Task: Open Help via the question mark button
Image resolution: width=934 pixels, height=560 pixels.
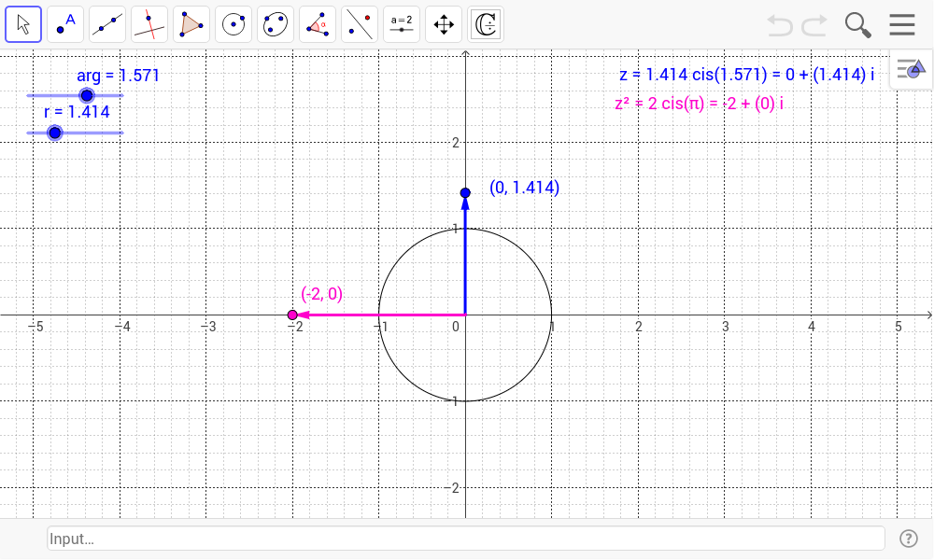Action: pos(907,538)
